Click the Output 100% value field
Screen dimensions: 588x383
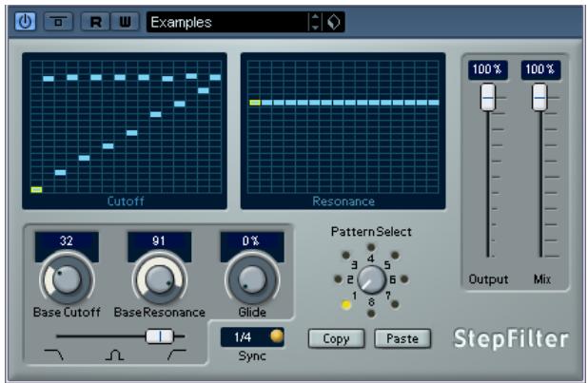(487, 69)
